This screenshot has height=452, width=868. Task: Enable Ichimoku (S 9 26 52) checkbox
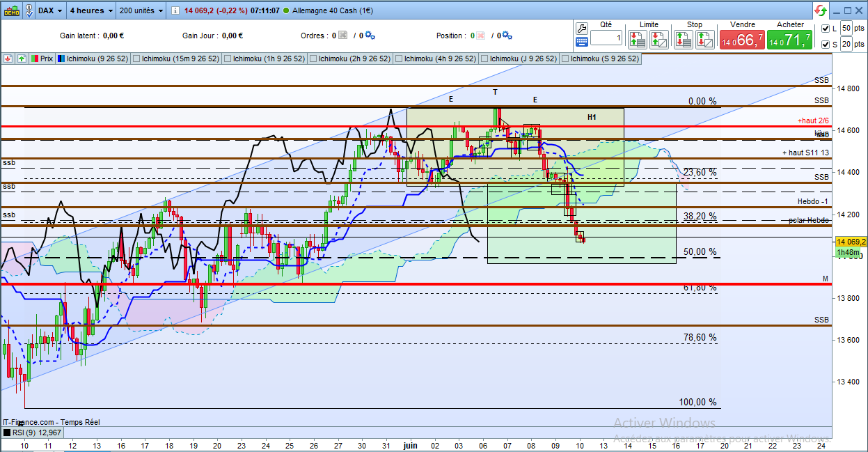coord(565,59)
